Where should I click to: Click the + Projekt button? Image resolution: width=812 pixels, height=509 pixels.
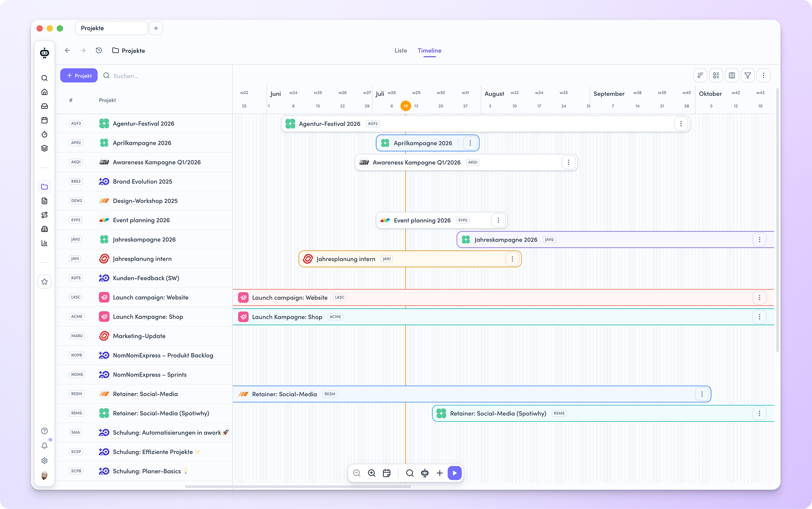79,76
